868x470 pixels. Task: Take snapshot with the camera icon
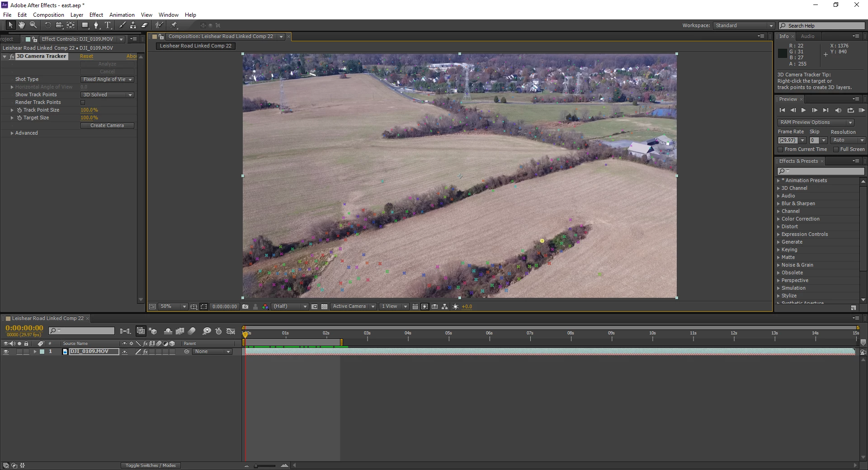(x=245, y=306)
